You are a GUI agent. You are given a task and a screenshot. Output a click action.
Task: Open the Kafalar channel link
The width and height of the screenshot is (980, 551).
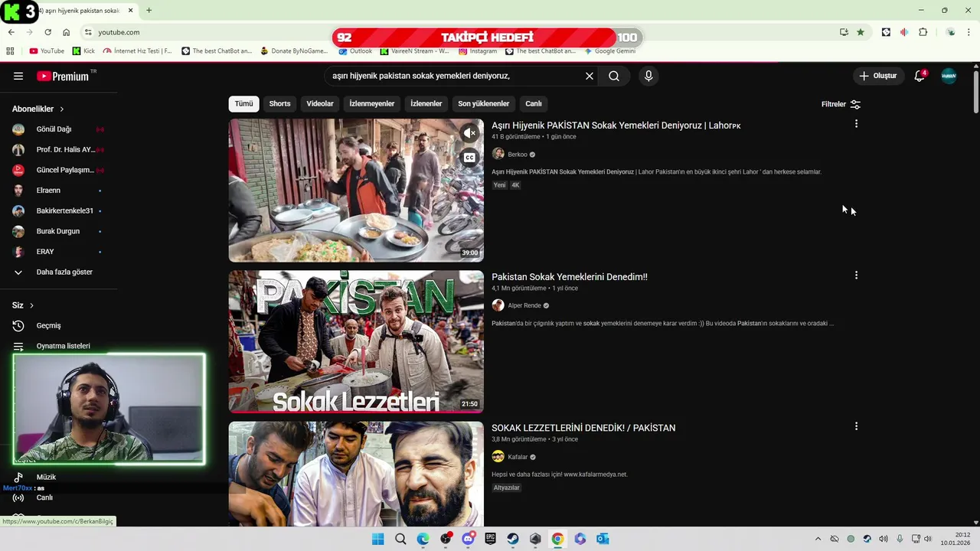coord(518,457)
